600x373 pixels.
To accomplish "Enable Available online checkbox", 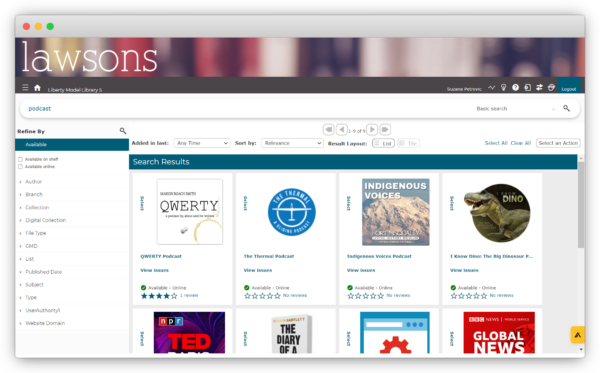I will [x=21, y=166].
